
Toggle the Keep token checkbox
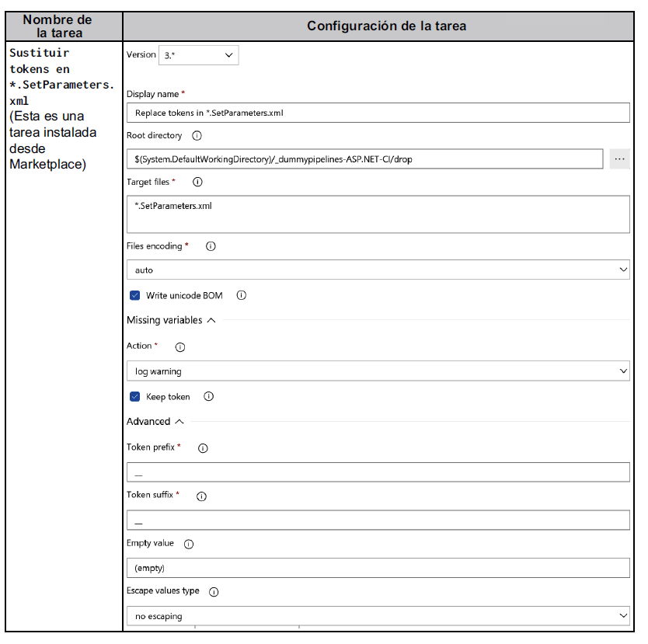[135, 396]
